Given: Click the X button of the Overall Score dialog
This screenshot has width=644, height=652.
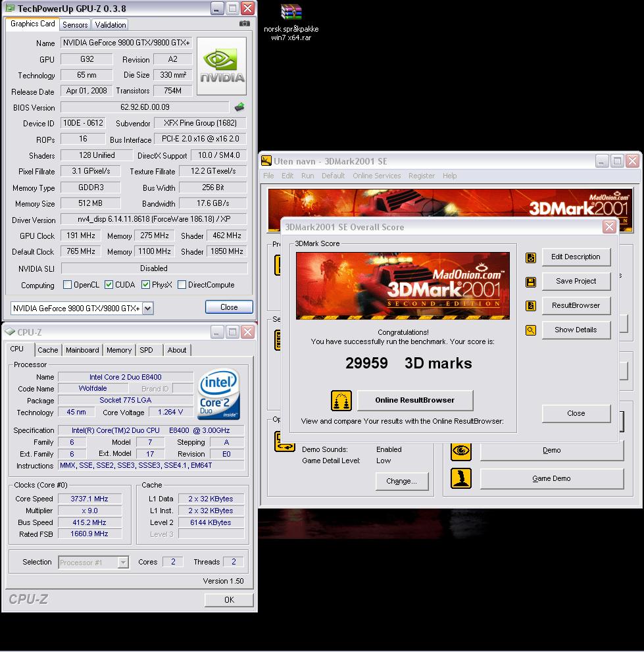Looking at the screenshot, I should click(610, 226).
